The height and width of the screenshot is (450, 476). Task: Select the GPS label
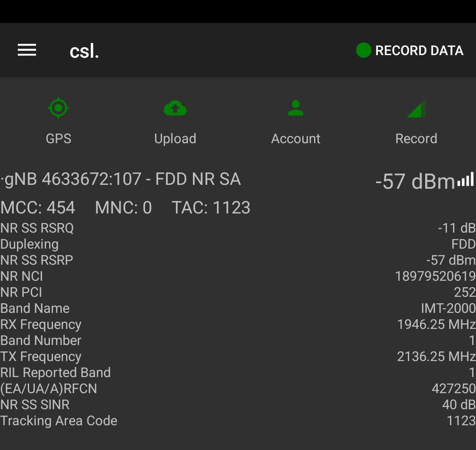click(59, 138)
